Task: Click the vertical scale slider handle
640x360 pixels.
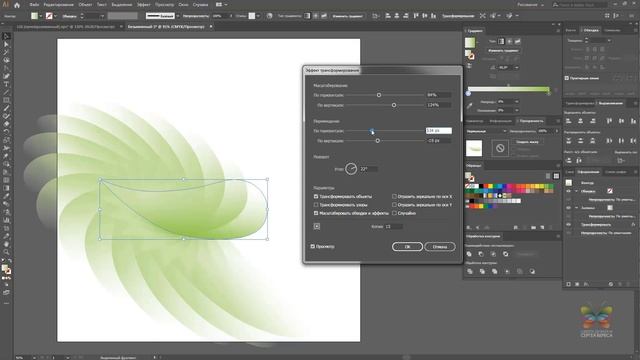Action: pyautogui.click(x=394, y=105)
